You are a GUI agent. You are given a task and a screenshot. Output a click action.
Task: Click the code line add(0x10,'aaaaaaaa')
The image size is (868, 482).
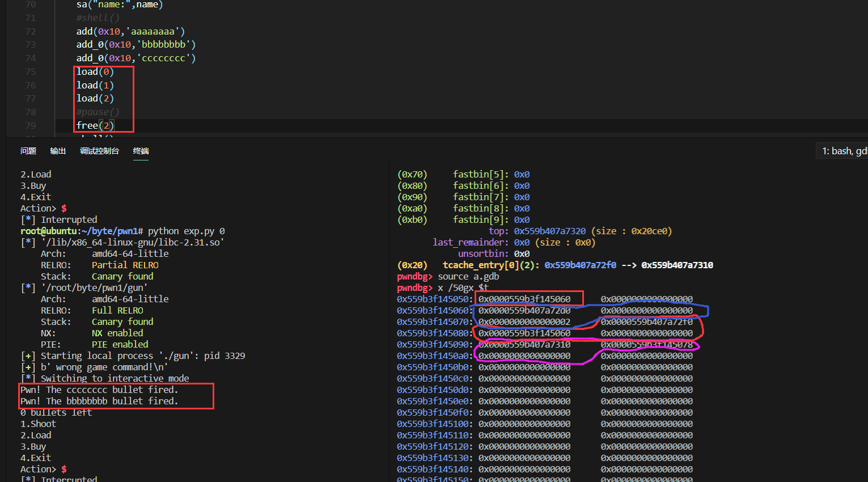131,31
